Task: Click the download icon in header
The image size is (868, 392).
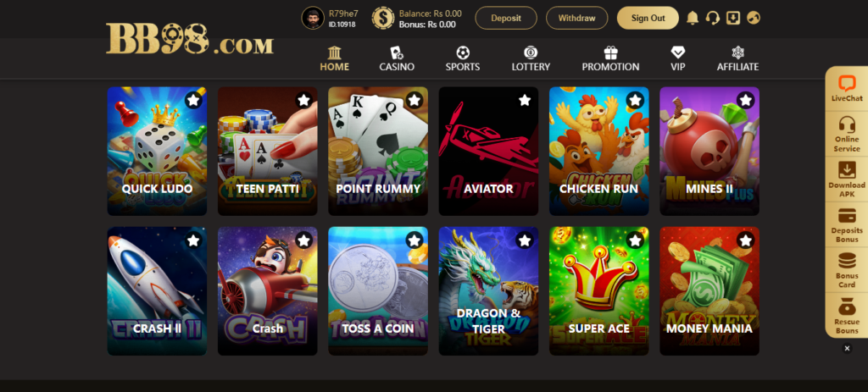Action: 733,18
